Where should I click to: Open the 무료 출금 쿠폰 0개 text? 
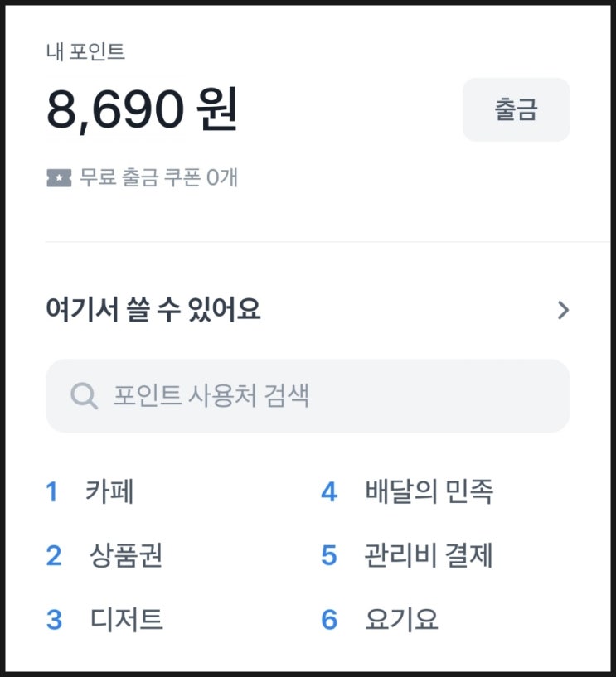(158, 177)
